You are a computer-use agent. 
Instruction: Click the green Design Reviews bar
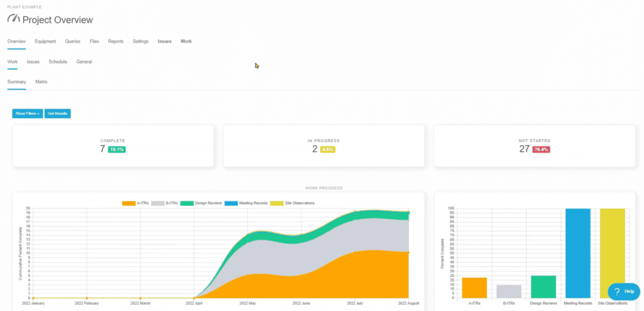coord(543,286)
